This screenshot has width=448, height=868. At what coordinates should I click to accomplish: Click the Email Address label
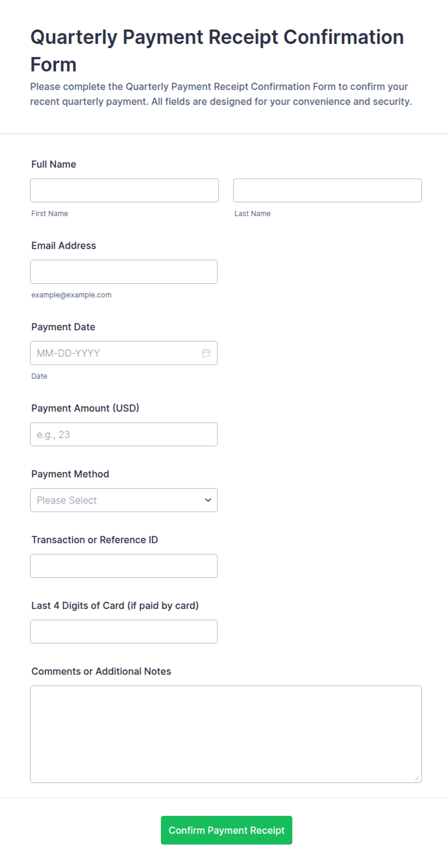[64, 245]
